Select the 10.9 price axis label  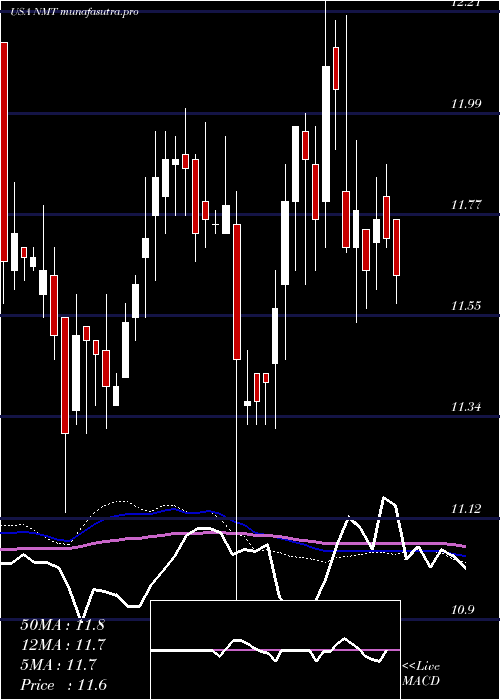click(x=462, y=610)
